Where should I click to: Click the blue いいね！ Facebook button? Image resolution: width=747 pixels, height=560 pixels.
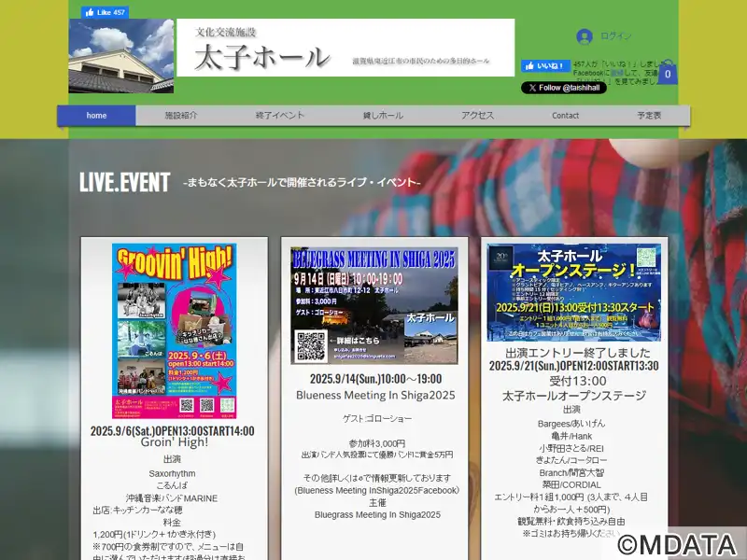tap(545, 65)
